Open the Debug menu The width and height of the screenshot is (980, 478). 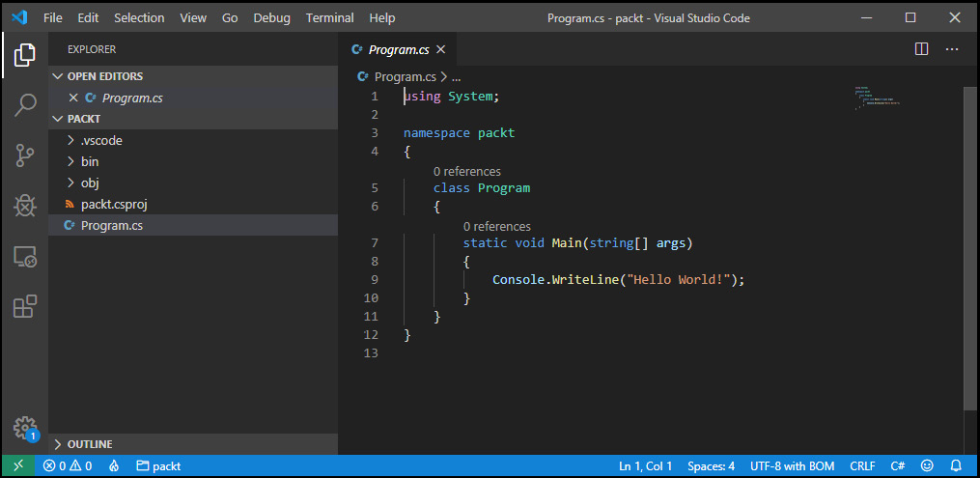pyautogui.click(x=272, y=18)
